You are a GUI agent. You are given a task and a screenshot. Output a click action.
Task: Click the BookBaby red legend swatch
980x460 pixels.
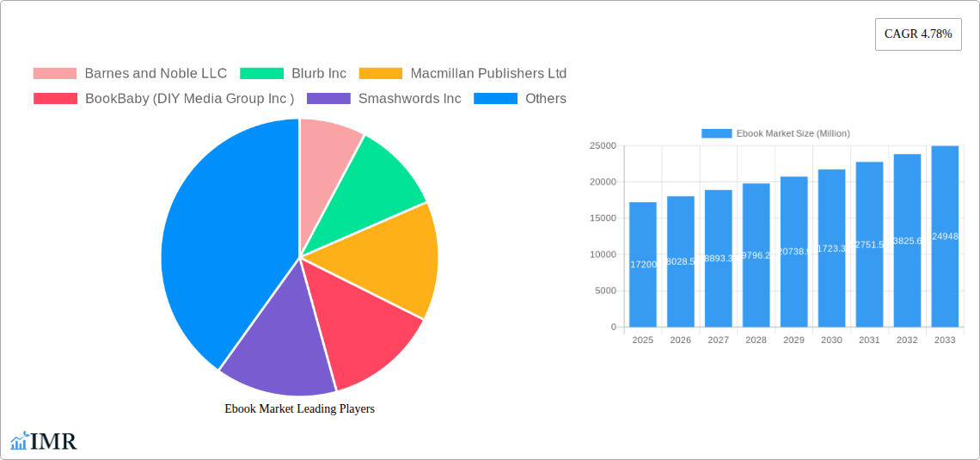click(x=55, y=98)
